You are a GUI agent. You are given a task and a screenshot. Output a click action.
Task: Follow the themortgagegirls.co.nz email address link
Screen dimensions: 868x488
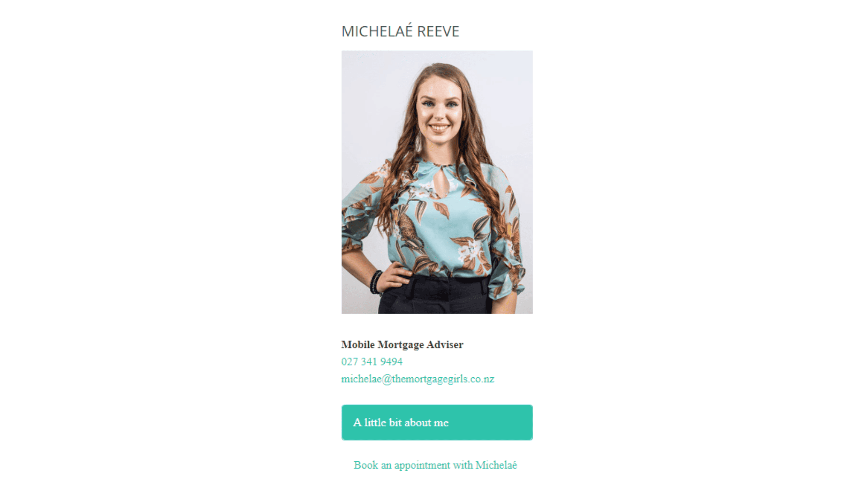click(418, 379)
